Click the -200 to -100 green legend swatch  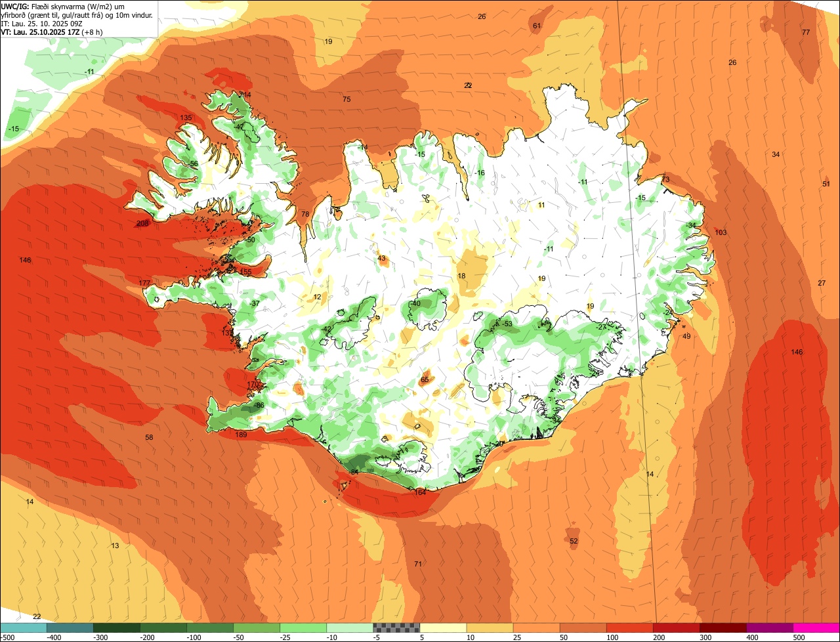(x=163, y=628)
